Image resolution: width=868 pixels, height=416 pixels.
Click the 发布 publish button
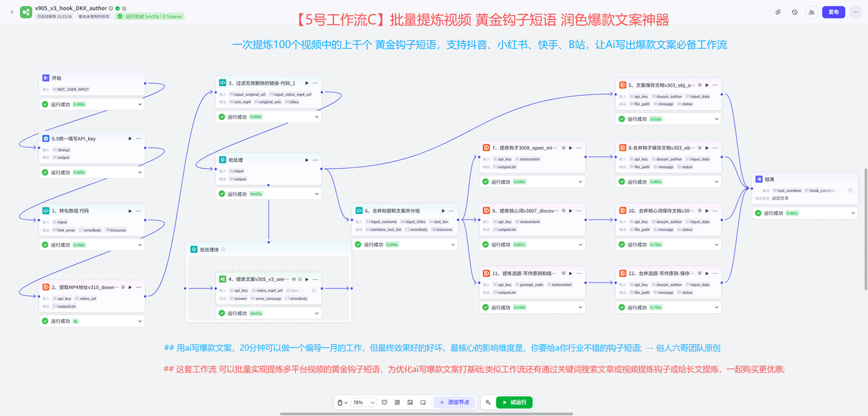click(833, 12)
